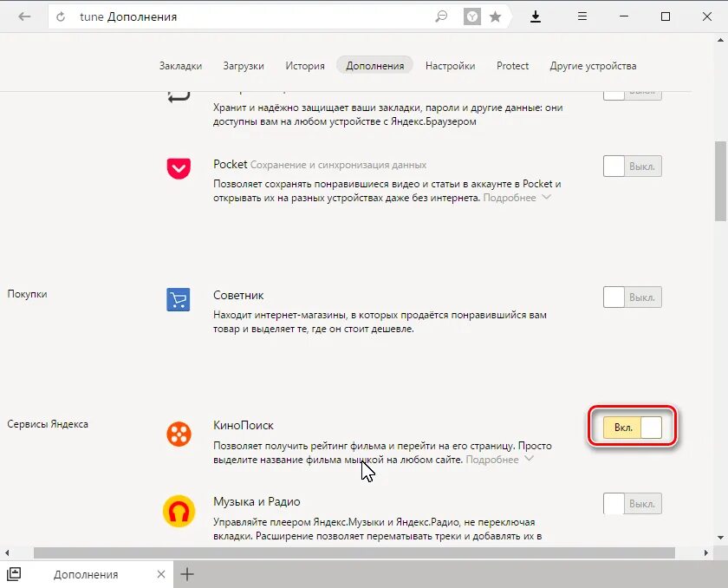Click the sync arrows icon at top
Viewport: 728px width, 588px height.
179,96
